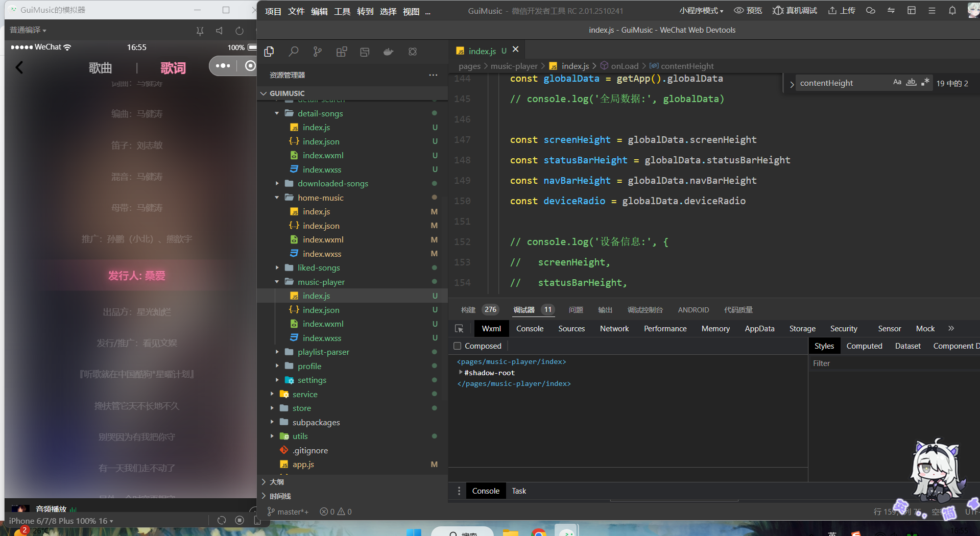This screenshot has height=536, width=980.
Task: Toggle regex option in find widget
Action: tap(925, 83)
